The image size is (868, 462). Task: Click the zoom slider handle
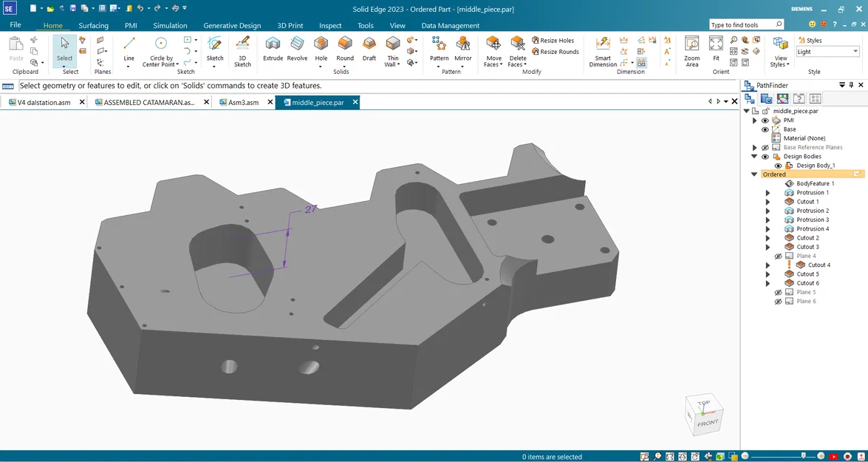pos(803,457)
